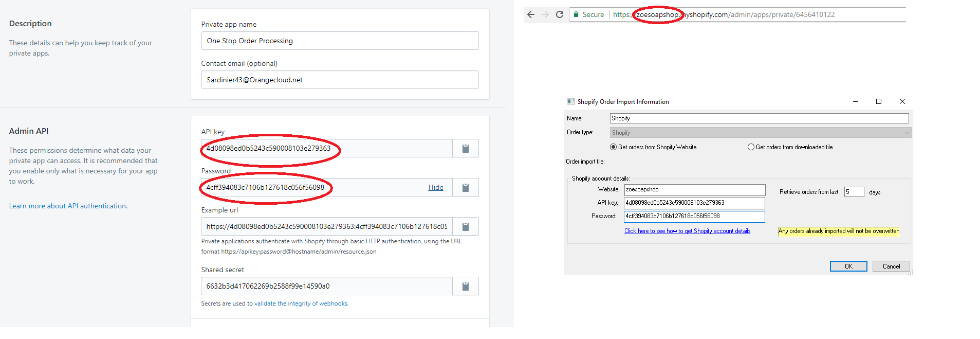Click the Name field in import dialog

(x=759, y=118)
